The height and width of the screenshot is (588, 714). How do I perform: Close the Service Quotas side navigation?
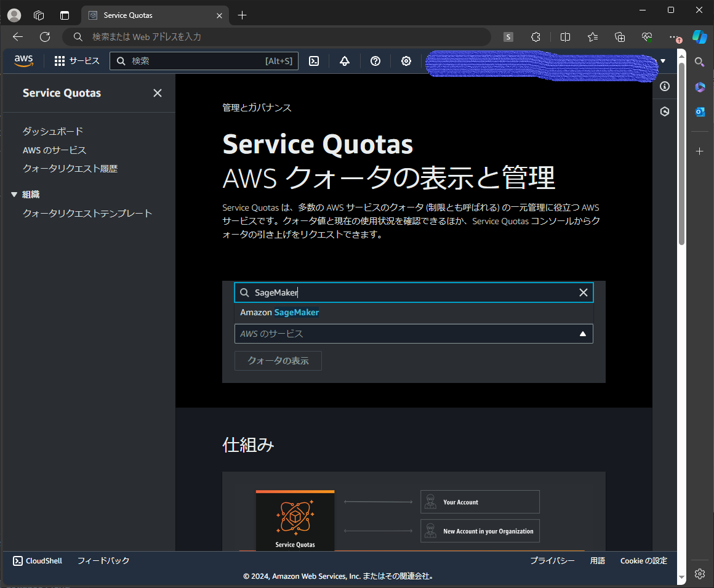point(158,93)
